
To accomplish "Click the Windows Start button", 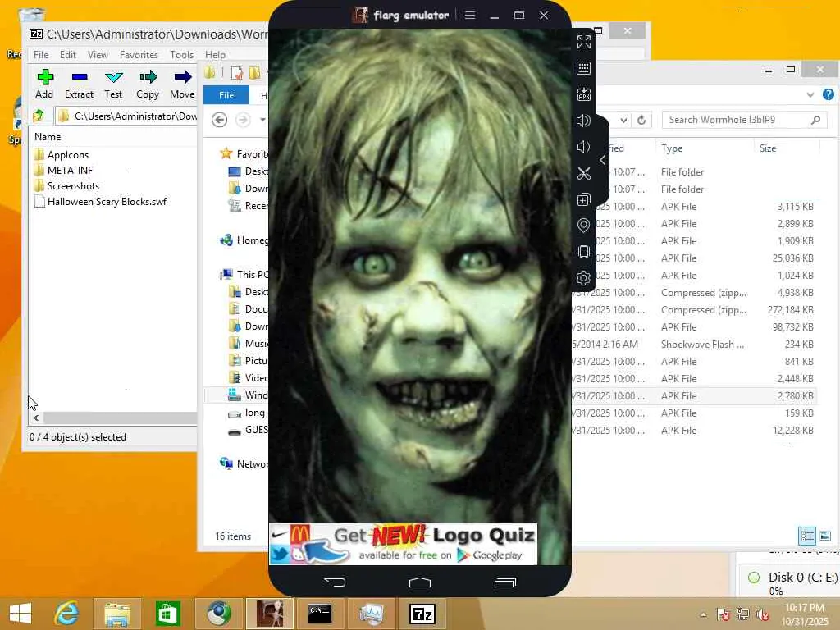I will pyautogui.click(x=21, y=614).
